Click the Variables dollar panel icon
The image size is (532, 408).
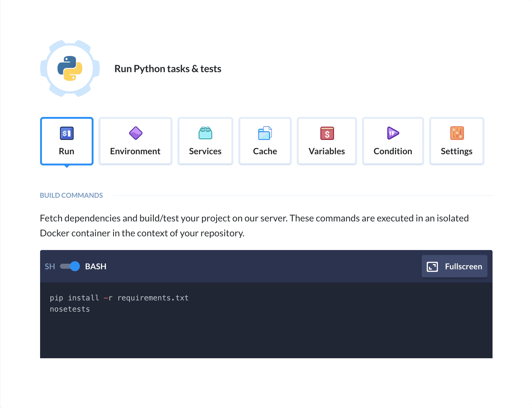[327, 133]
